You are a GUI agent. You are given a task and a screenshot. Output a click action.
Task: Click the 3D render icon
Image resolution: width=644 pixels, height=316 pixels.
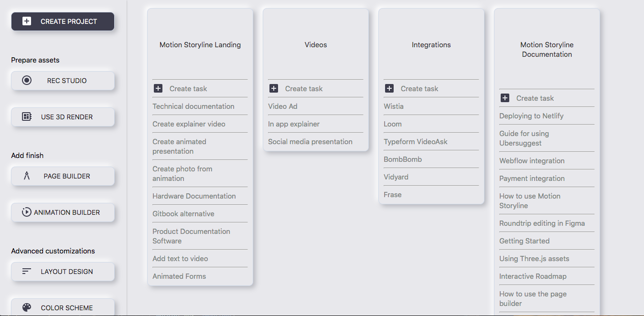27,117
